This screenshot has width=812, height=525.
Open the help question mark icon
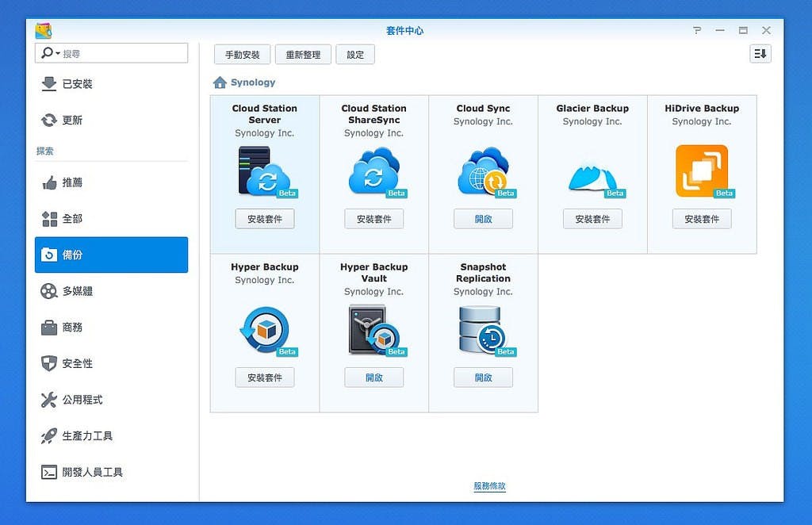pyautogui.click(x=697, y=31)
